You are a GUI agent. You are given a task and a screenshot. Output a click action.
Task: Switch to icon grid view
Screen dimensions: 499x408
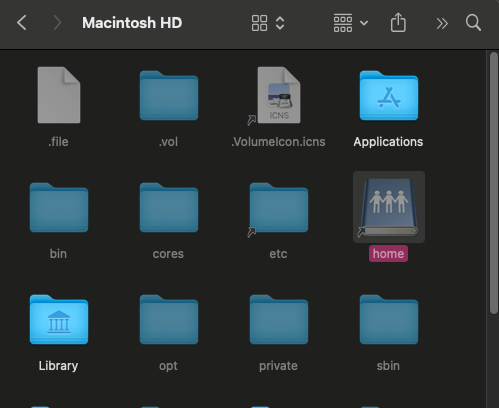click(x=259, y=23)
